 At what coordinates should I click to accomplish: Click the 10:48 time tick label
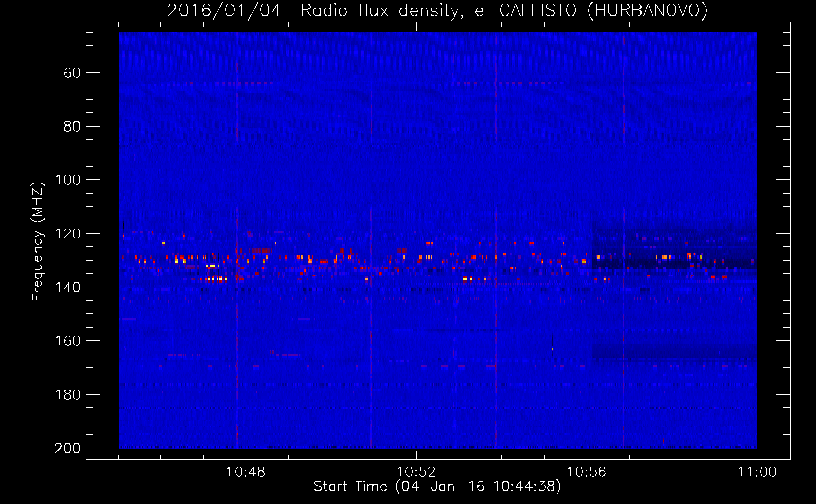(246, 472)
